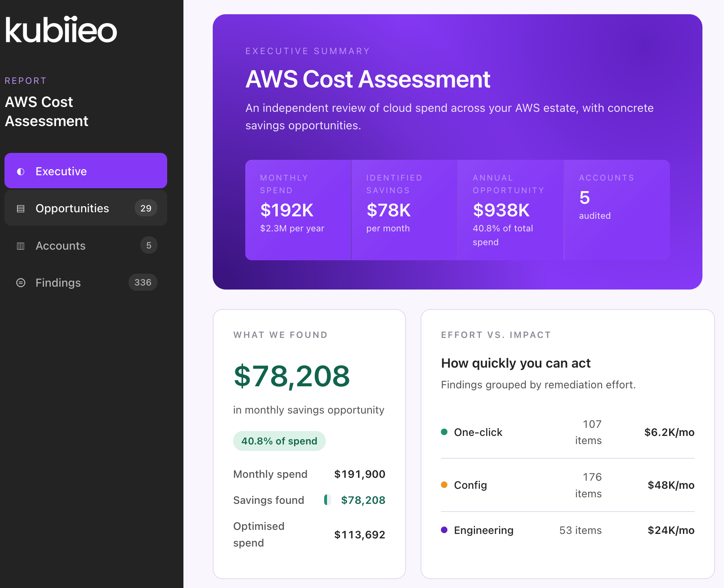Click the 40.8% of spend pill

coord(279,441)
